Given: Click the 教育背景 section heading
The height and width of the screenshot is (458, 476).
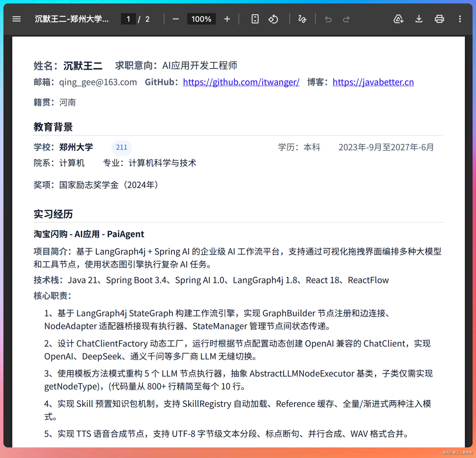Looking at the screenshot, I should (53, 127).
